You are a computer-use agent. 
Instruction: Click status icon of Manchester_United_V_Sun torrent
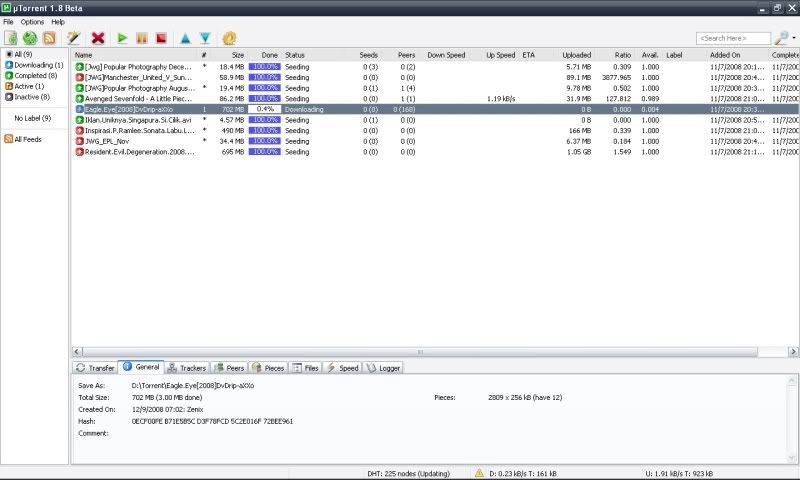coord(80,78)
